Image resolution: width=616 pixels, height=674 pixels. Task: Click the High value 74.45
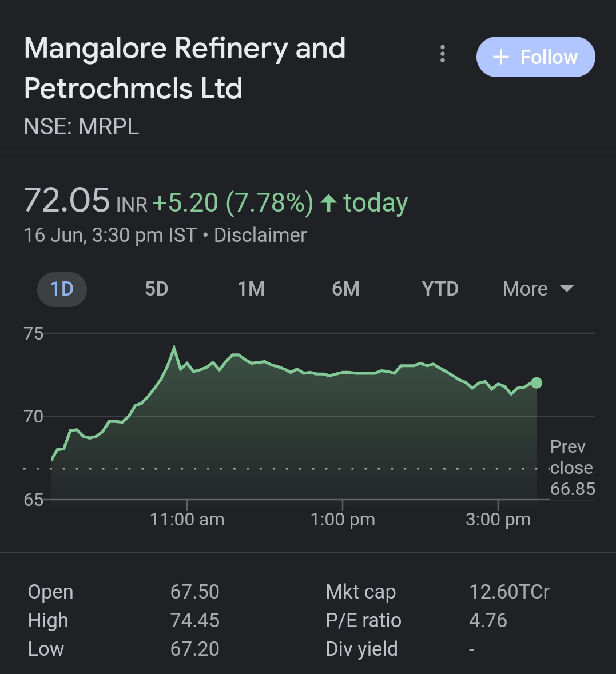click(x=195, y=620)
